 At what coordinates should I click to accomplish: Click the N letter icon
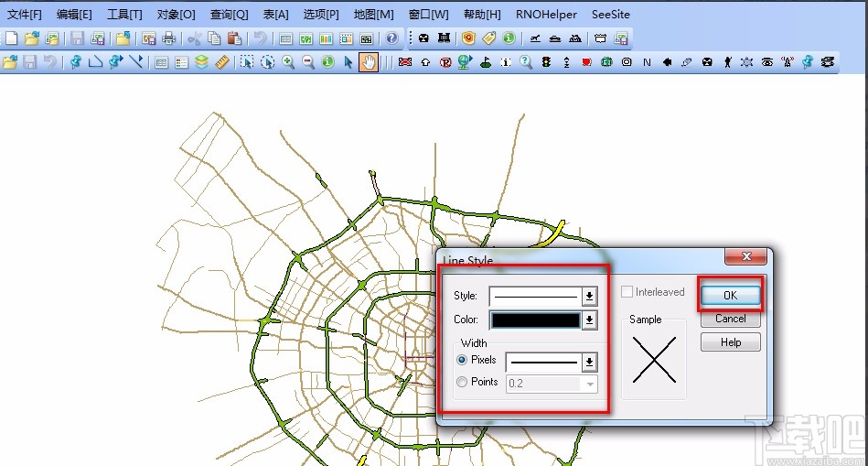(647, 62)
